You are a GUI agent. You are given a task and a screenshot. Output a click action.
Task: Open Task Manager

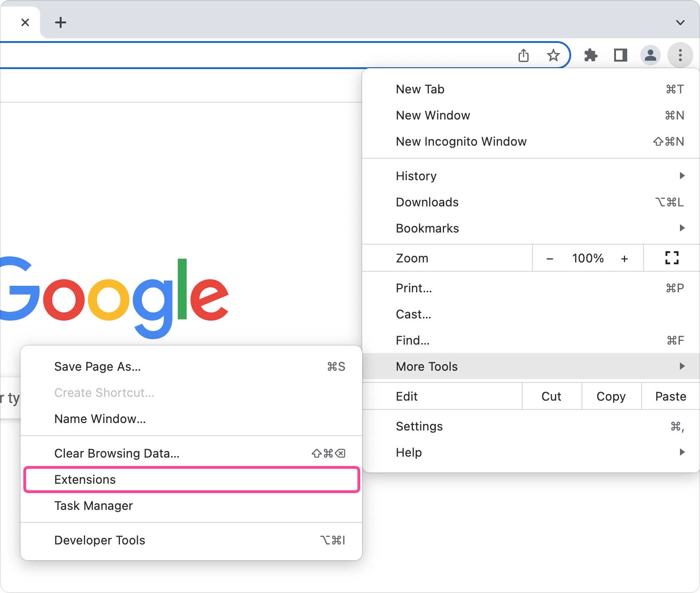click(x=191, y=506)
